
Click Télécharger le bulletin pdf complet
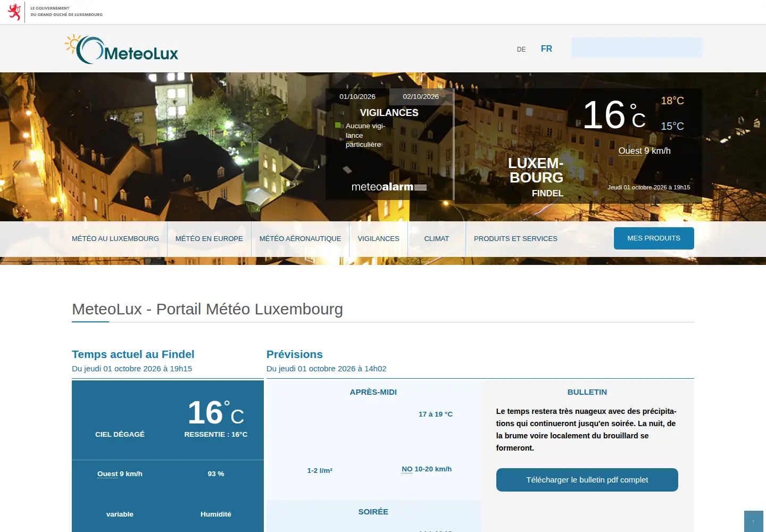point(587,480)
